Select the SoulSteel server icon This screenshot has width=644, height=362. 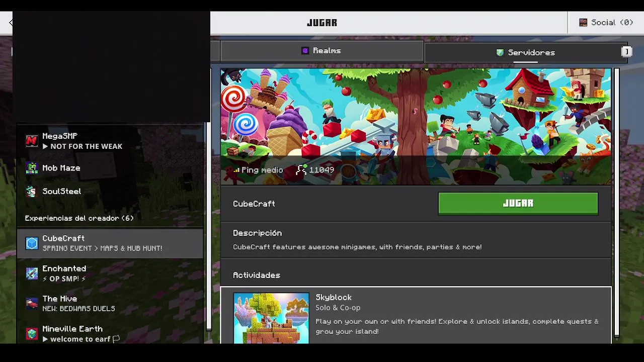point(32,191)
